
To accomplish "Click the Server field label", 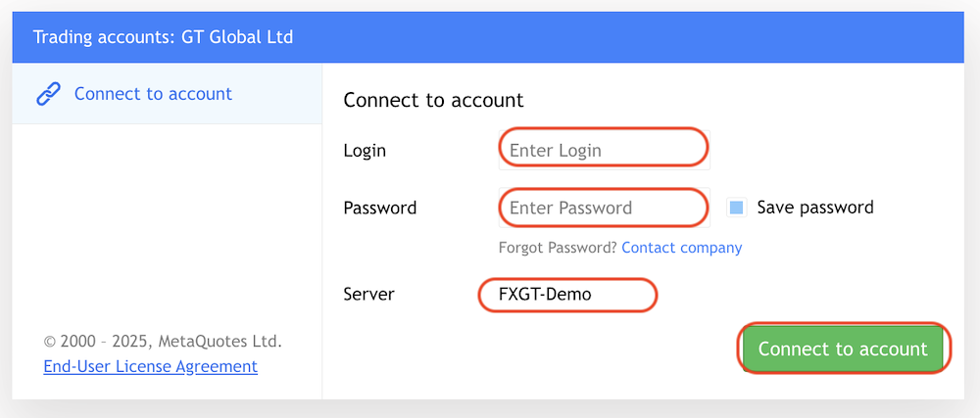I will (x=368, y=294).
